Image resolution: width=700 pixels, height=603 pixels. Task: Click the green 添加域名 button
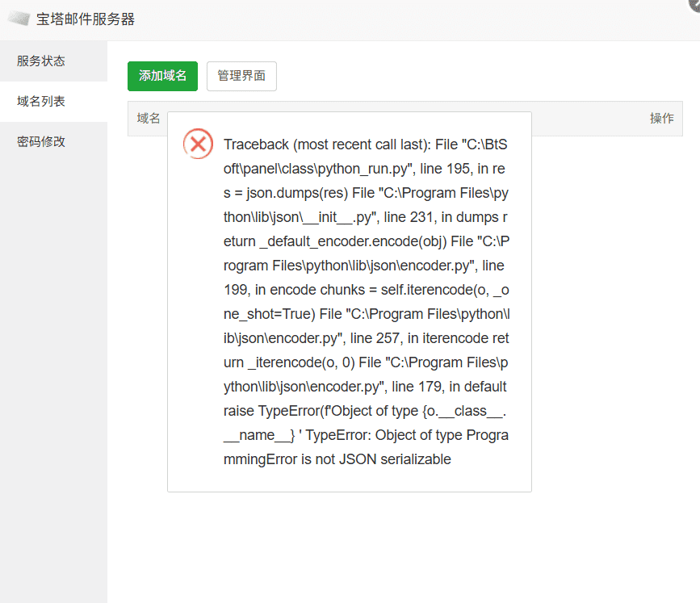(x=162, y=76)
